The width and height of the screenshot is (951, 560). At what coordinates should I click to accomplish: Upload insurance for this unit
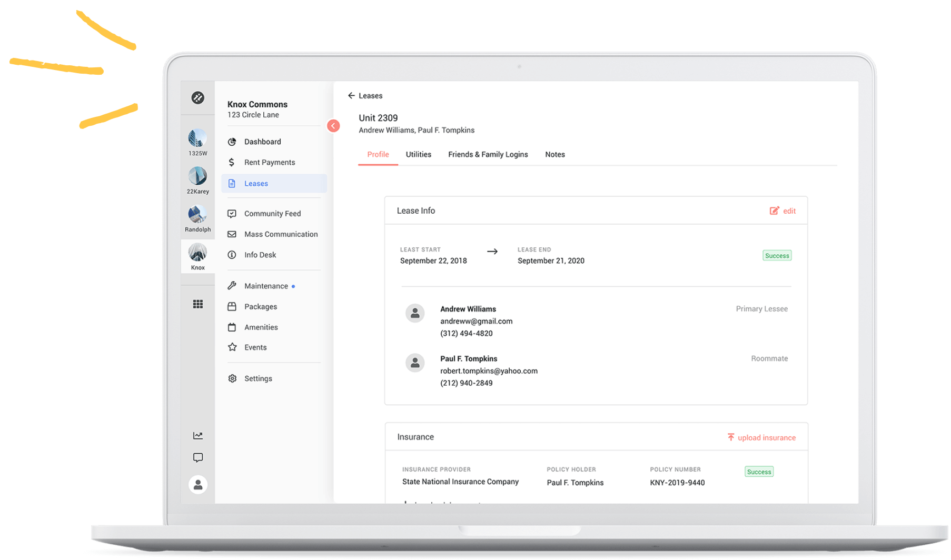pos(761,437)
